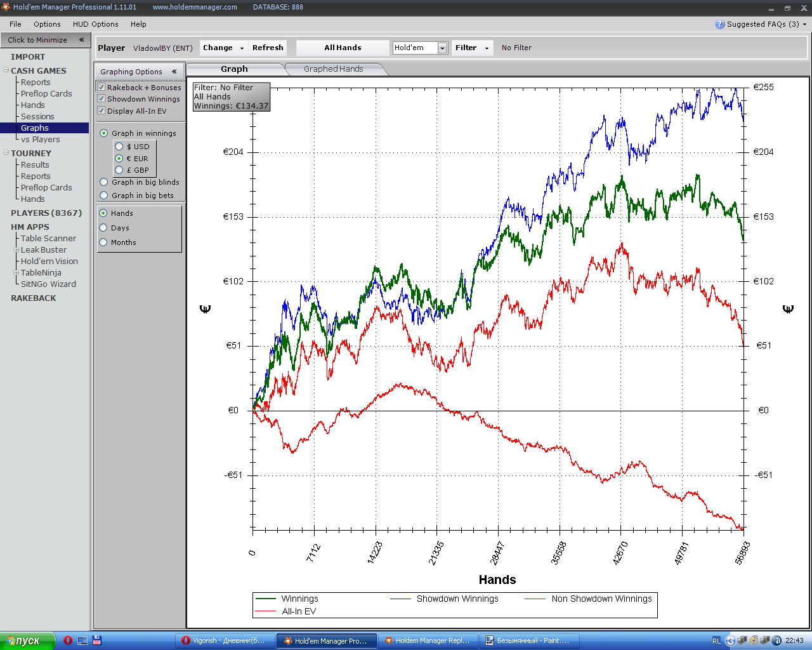Collapse the Graphing Options panel with double-arrow icon
The height and width of the screenshot is (650, 812).
click(174, 72)
